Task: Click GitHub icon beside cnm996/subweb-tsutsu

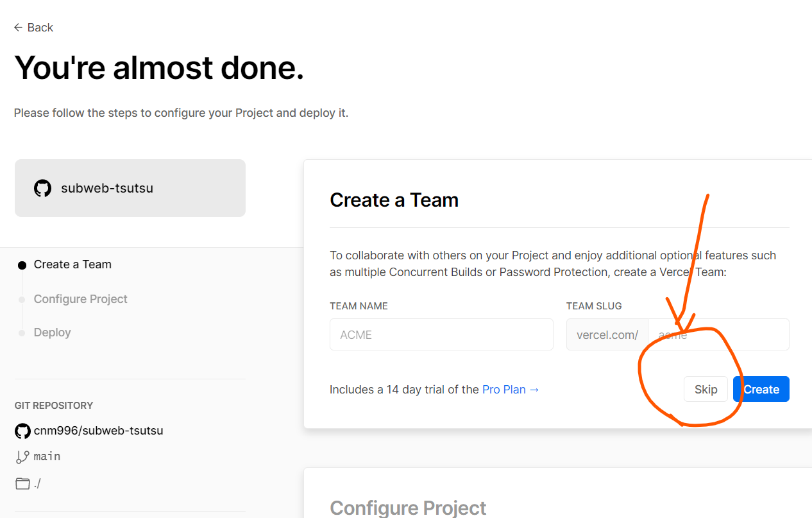Action: 22,431
